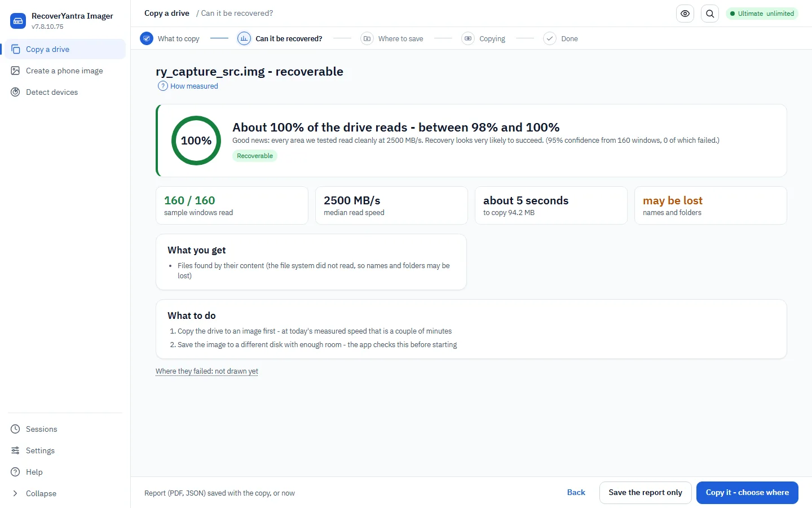Click the 160 / 160 sample windows card
Viewport: 812px width, 508px height.
click(232, 205)
